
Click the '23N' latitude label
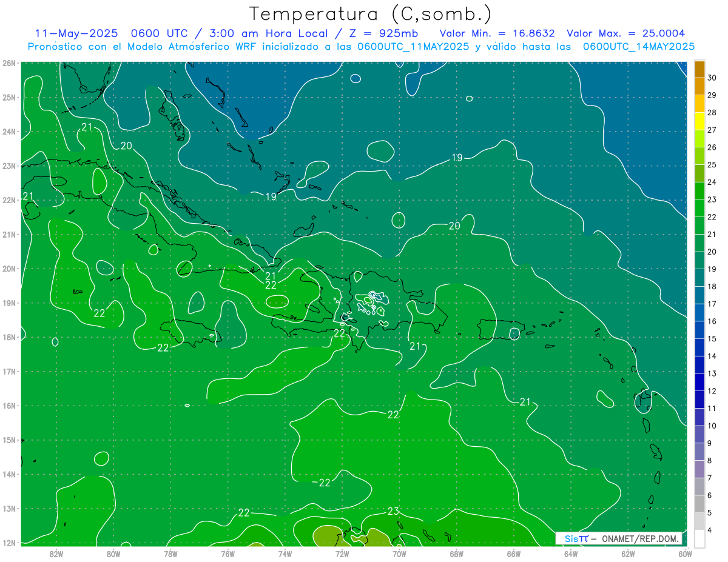pos(9,166)
